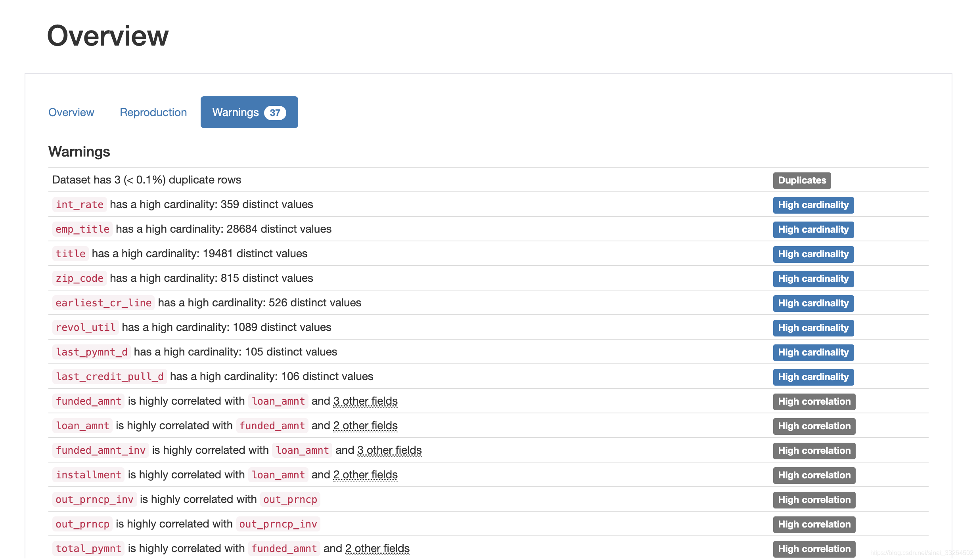
Task: Click the earliest_cr_line variable tag
Action: click(103, 303)
